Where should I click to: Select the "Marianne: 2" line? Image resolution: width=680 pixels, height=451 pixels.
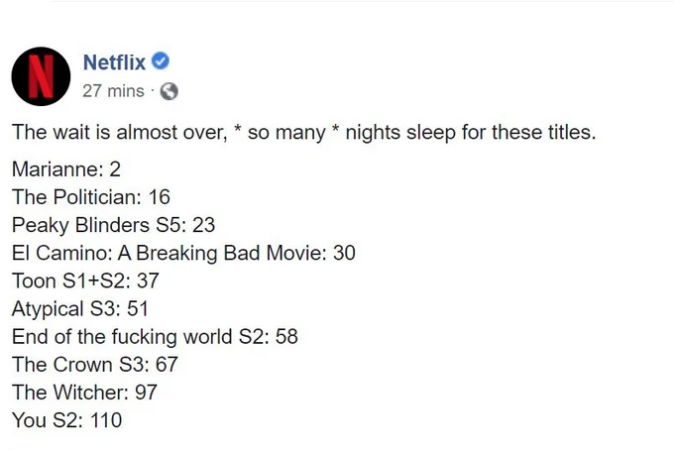coord(66,169)
